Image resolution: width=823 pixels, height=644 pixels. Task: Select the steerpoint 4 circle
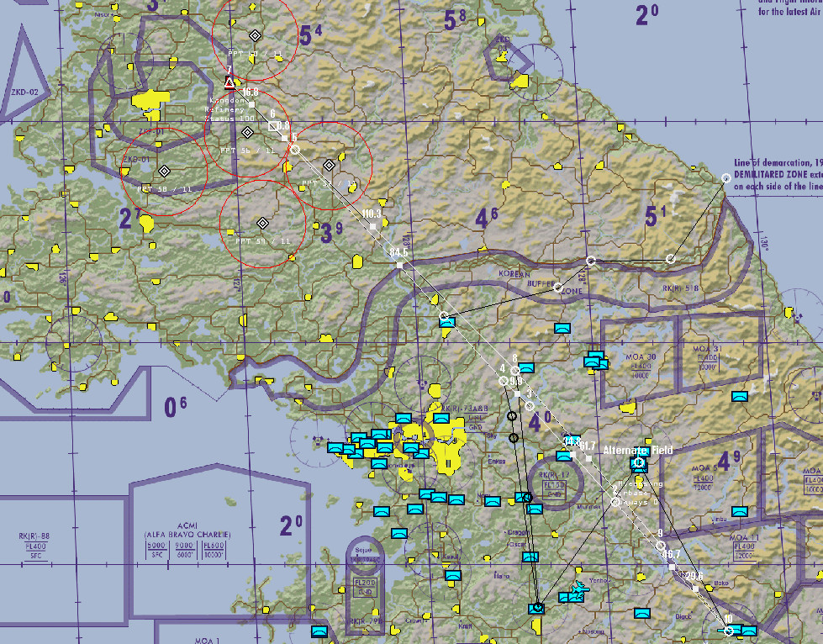coord(504,381)
